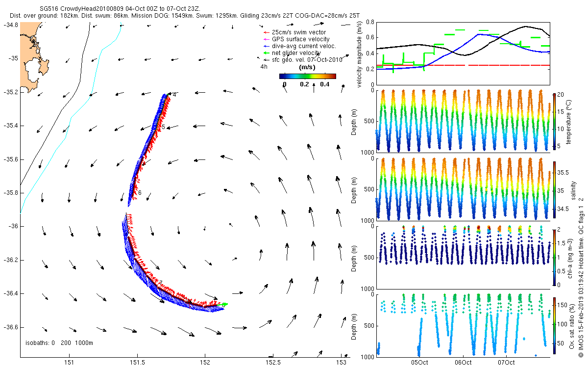Click the 4h scale label near the legend

coord(264,67)
